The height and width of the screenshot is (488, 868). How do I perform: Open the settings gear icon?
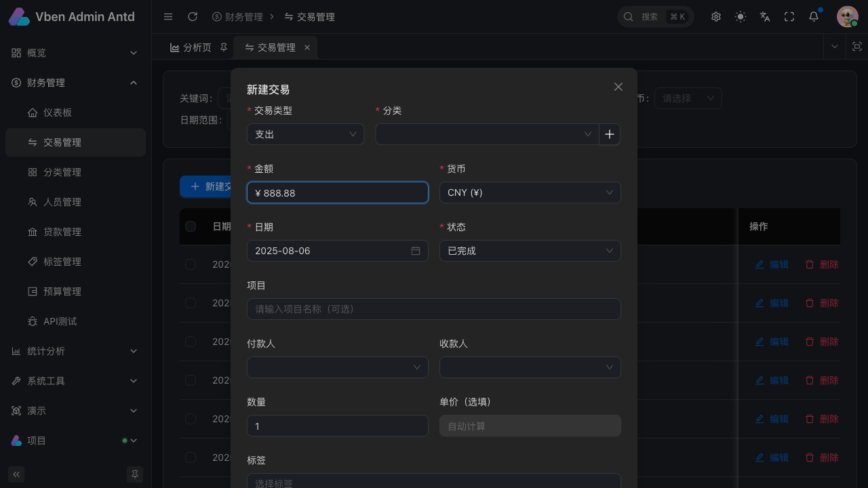[716, 17]
